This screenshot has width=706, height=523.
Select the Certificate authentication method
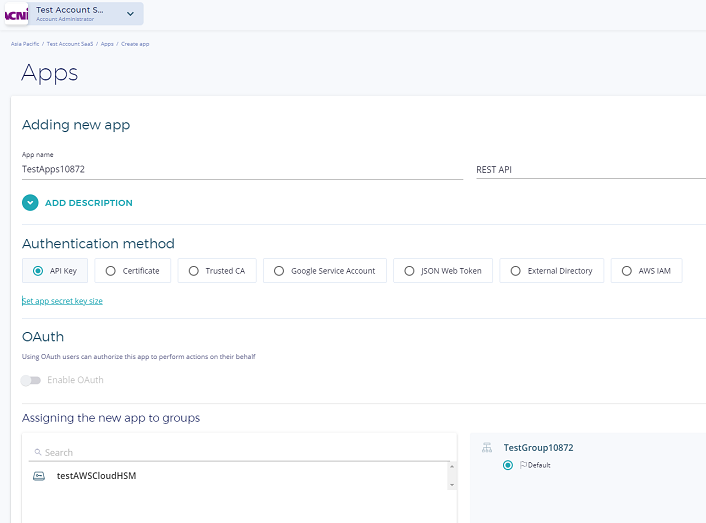click(x=133, y=271)
